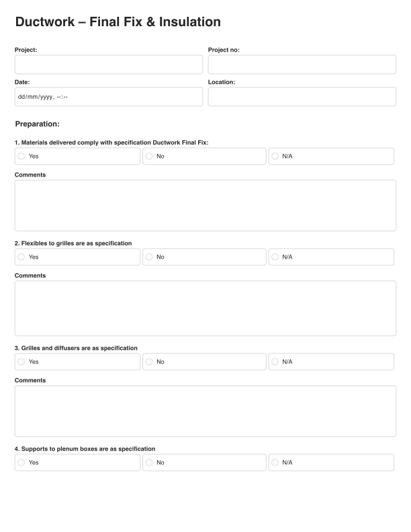Select No for supports to plenum boxes
Screen dimensions: 411x532
[149, 462]
